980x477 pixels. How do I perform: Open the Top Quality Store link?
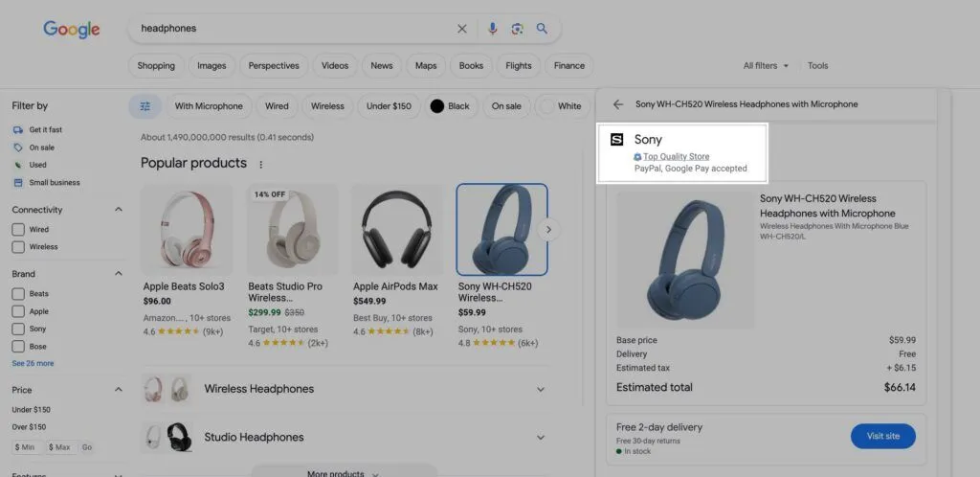677,157
